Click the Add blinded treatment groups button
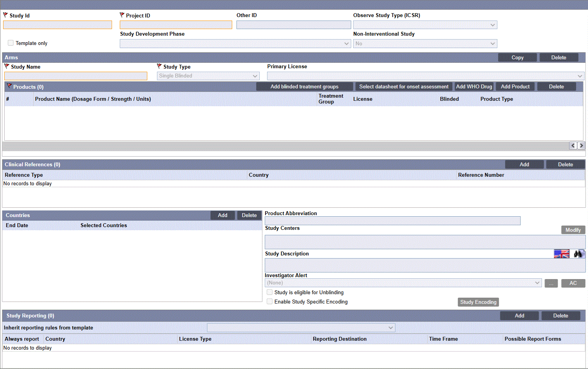Image resolution: width=588 pixels, height=369 pixels. coord(304,86)
